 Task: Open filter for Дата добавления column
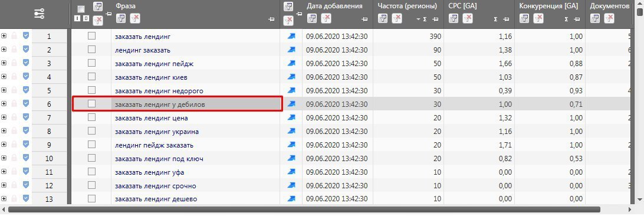(x=312, y=18)
